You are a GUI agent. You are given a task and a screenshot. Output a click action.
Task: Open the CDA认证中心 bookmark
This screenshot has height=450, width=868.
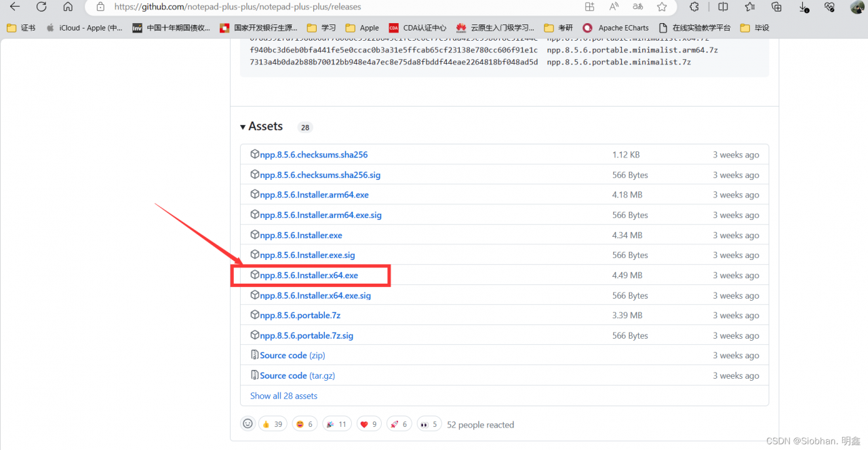(x=418, y=28)
